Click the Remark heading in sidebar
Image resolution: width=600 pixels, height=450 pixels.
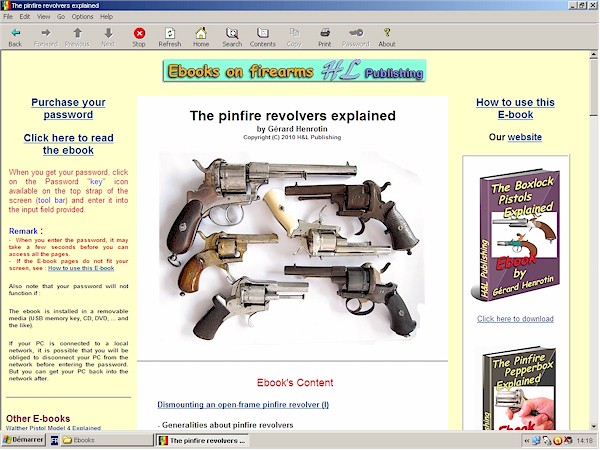point(25,231)
